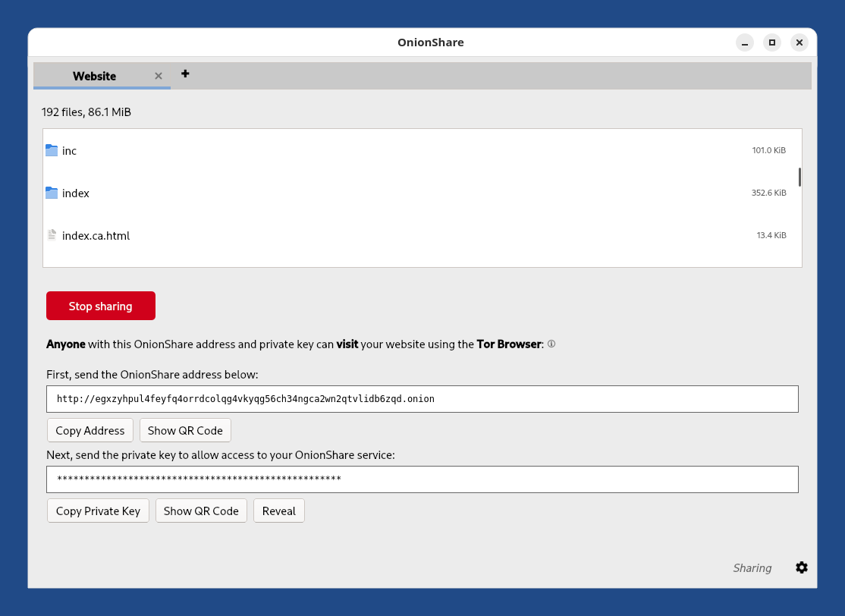Click the index.ca.html file icon
This screenshot has width=845, height=616.
pos(52,235)
